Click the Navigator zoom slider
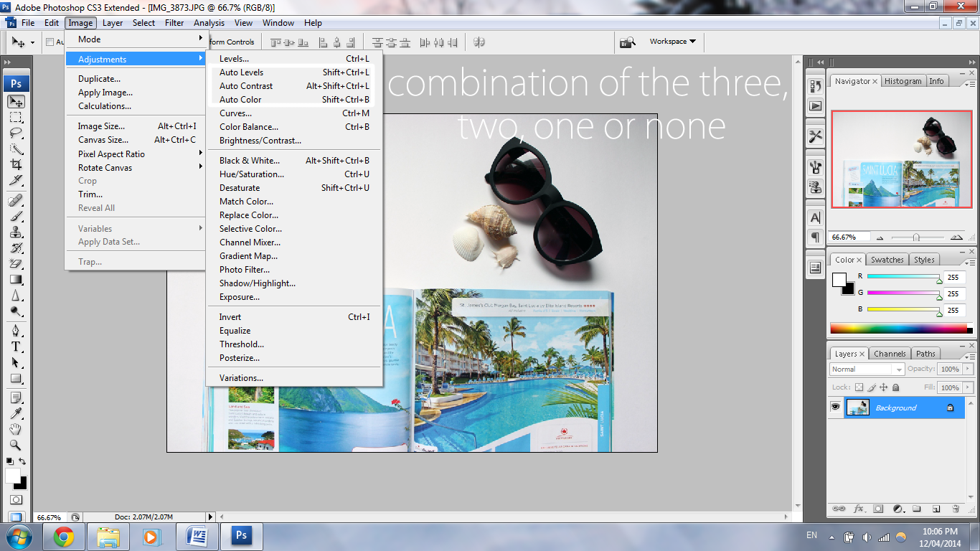 tap(916, 237)
